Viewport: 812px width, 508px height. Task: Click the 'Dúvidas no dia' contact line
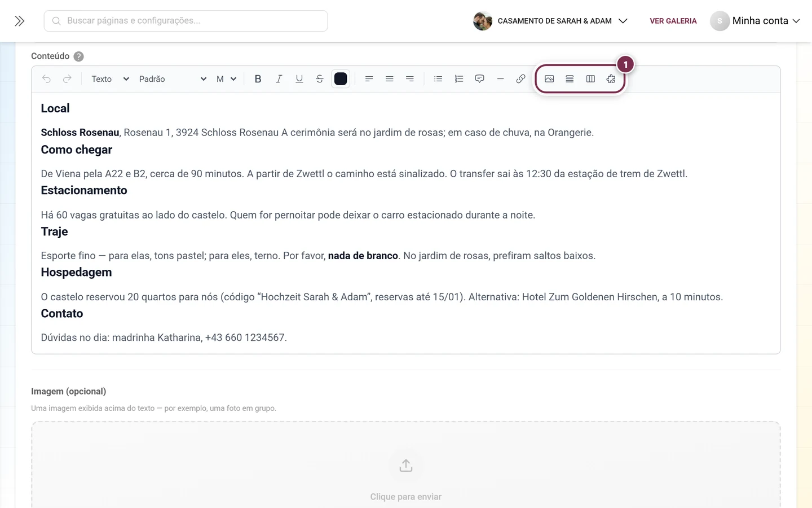tap(164, 338)
